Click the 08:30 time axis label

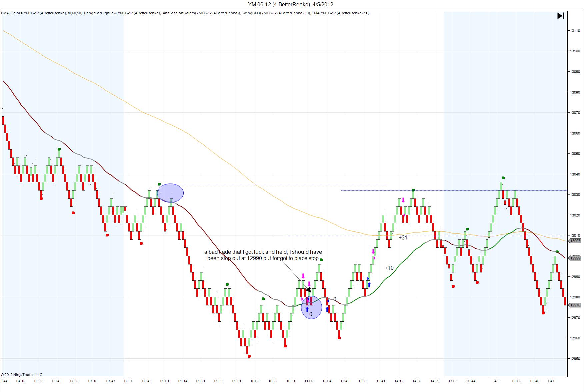tap(129, 381)
